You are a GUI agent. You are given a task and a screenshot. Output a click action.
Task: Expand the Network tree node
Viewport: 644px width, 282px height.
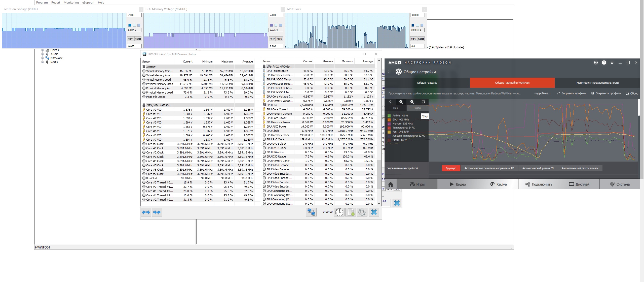(x=43, y=58)
